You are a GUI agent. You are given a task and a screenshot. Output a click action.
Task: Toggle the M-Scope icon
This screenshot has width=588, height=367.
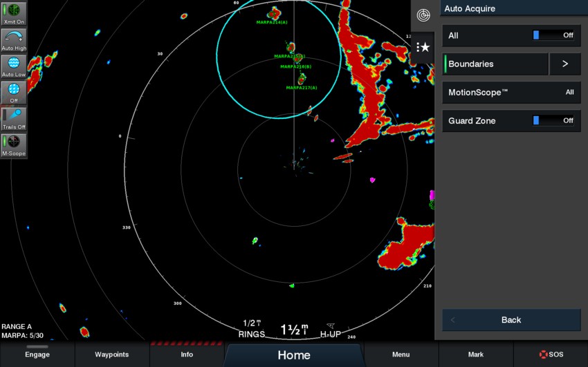click(x=14, y=144)
